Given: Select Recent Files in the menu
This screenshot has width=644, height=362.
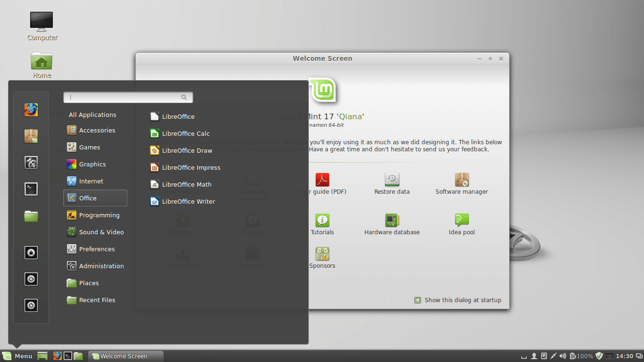Looking at the screenshot, I should pyautogui.click(x=97, y=300).
